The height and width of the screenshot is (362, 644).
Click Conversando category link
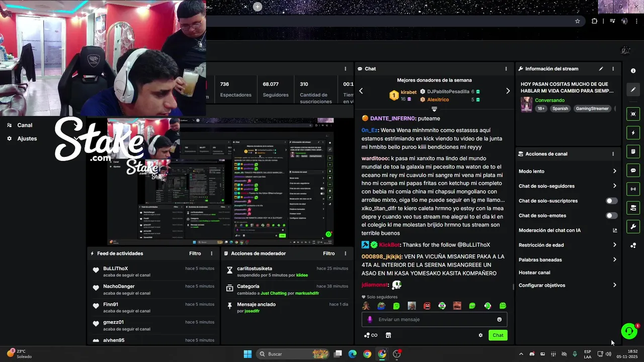pyautogui.click(x=549, y=100)
